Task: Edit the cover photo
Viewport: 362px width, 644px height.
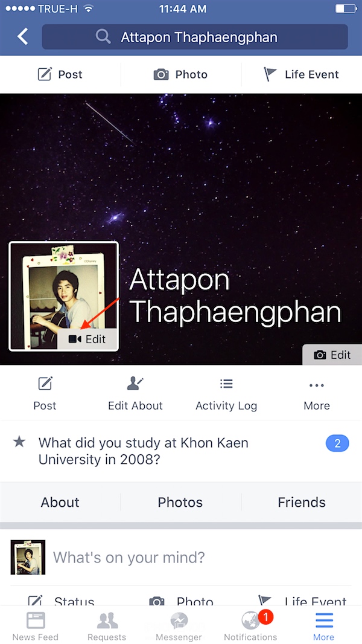Action: click(x=332, y=355)
